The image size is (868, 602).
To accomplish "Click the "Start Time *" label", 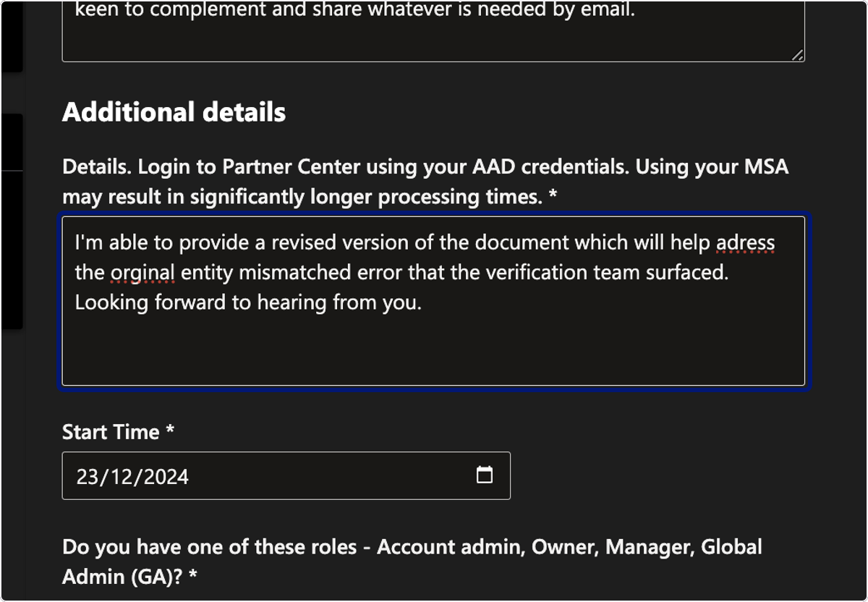I will pyautogui.click(x=119, y=432).
